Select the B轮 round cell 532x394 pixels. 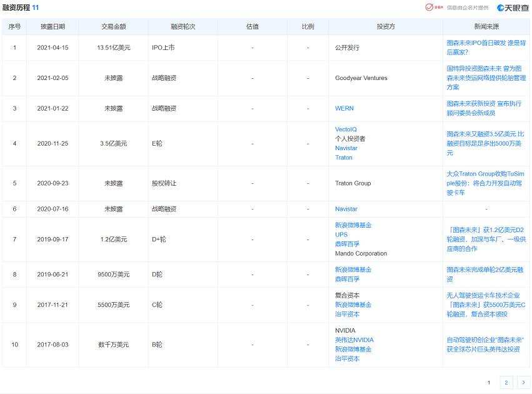(x=157, y=345)
